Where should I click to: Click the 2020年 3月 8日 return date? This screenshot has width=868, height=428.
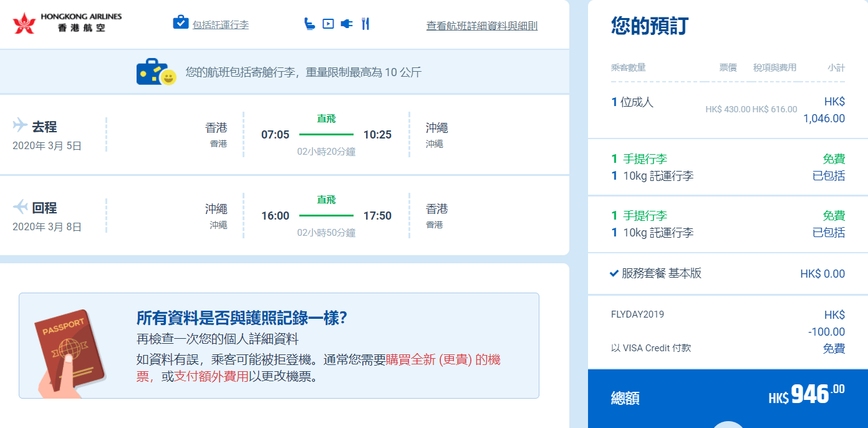[x=47, y=227]
